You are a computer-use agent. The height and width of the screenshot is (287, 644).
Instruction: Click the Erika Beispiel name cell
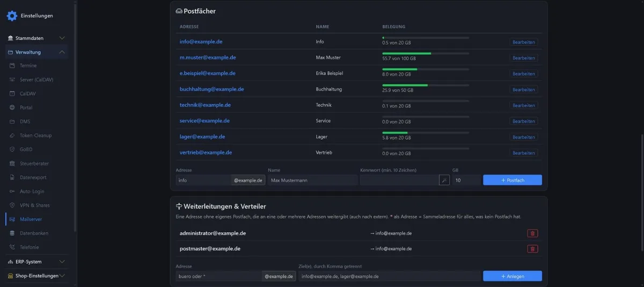point(330,73)
